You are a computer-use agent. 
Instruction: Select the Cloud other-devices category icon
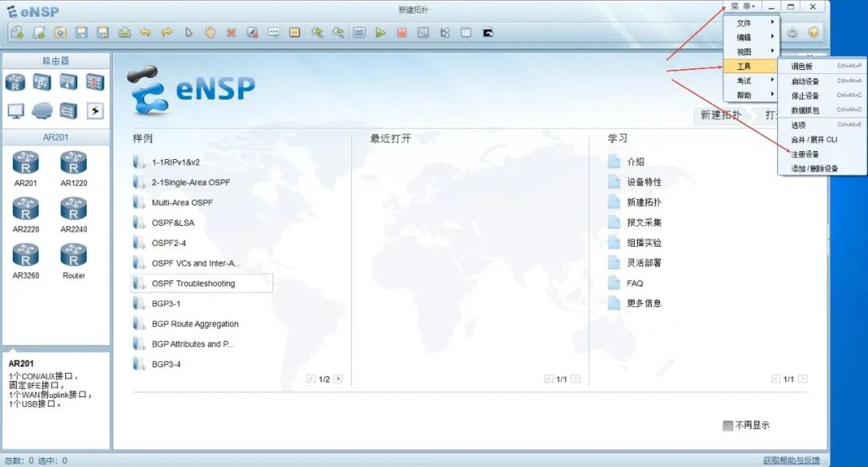[x=42, y=111]
